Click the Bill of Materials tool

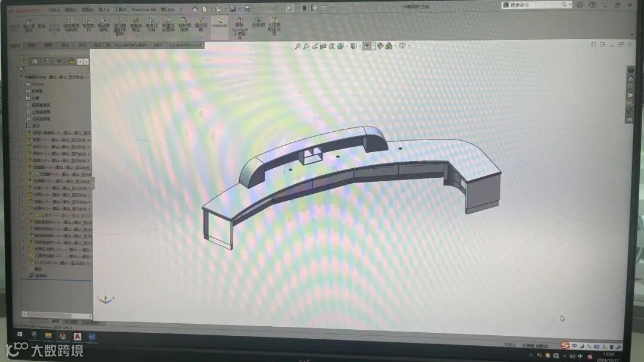(x=184, y=24)
